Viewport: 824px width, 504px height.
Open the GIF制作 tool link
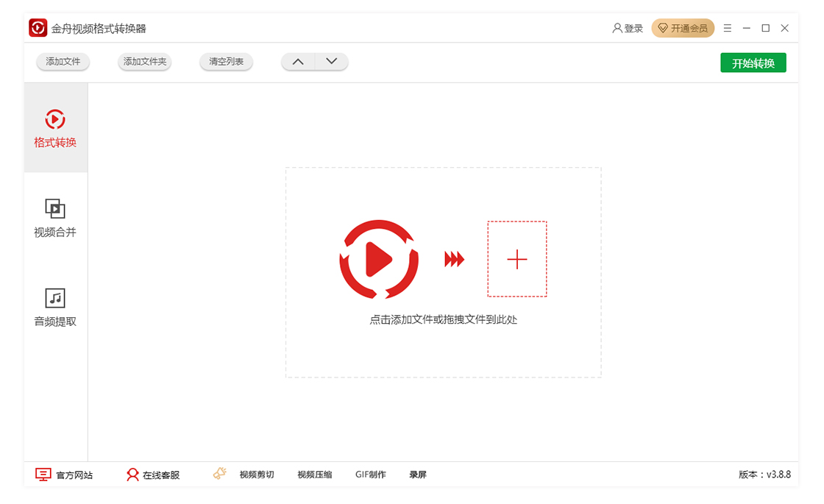(371, 475)
